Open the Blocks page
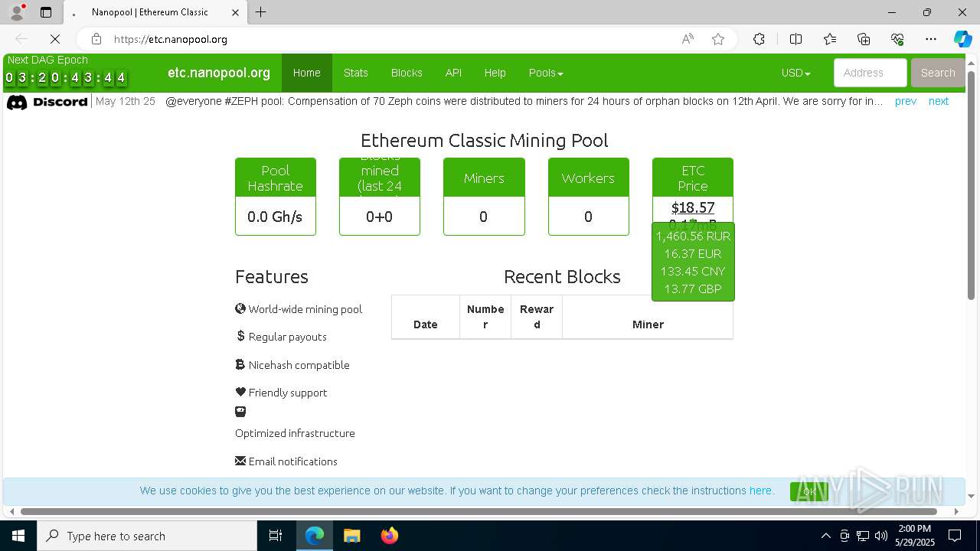The width and height of the screenshot is (980, 551). click(407, 73)
